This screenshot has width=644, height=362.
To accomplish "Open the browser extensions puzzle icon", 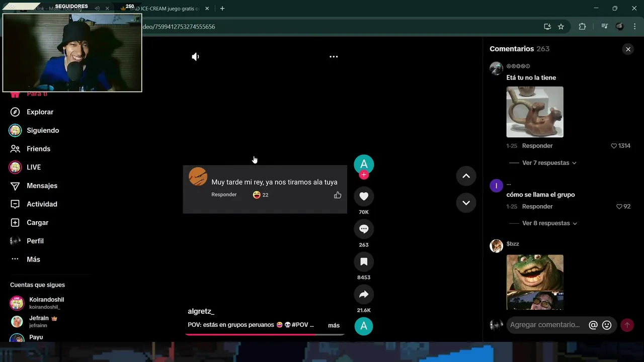I will (x=582, y=27).
